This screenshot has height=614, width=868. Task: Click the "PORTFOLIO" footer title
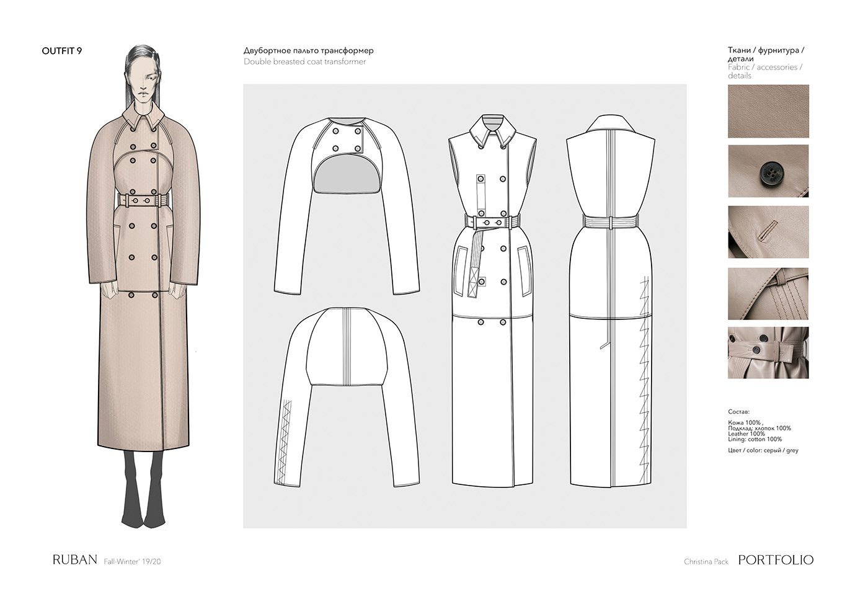(776, 560)
